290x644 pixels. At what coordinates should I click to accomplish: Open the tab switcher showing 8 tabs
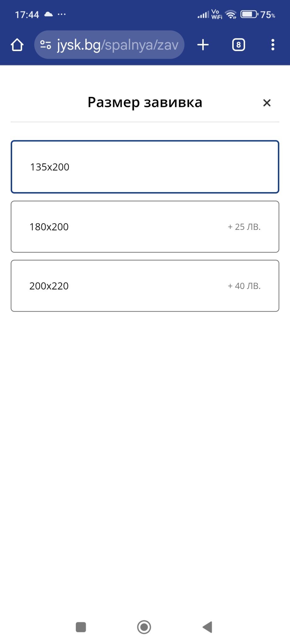click(238, 45)
